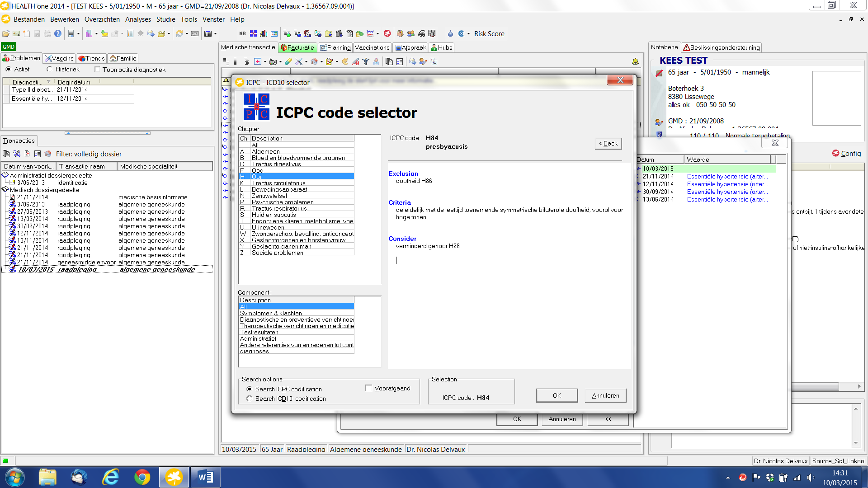
Task: Click Annuleren in ICPC code selector
Action: [606, 395]
